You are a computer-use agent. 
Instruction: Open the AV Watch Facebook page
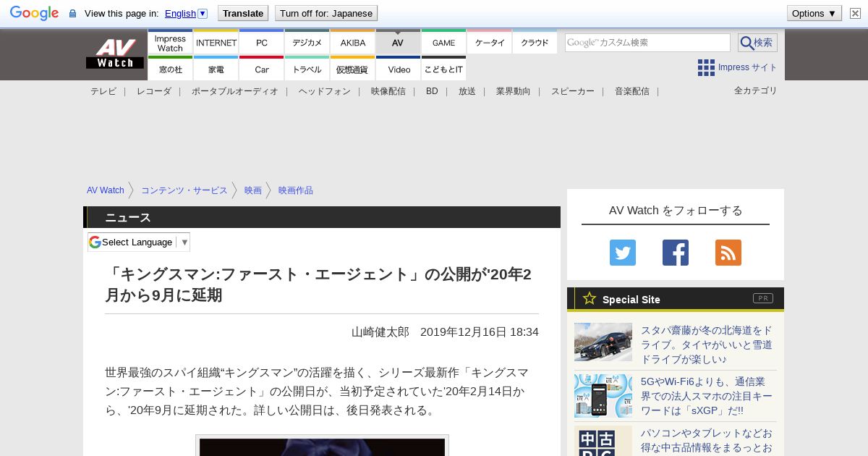676,253
